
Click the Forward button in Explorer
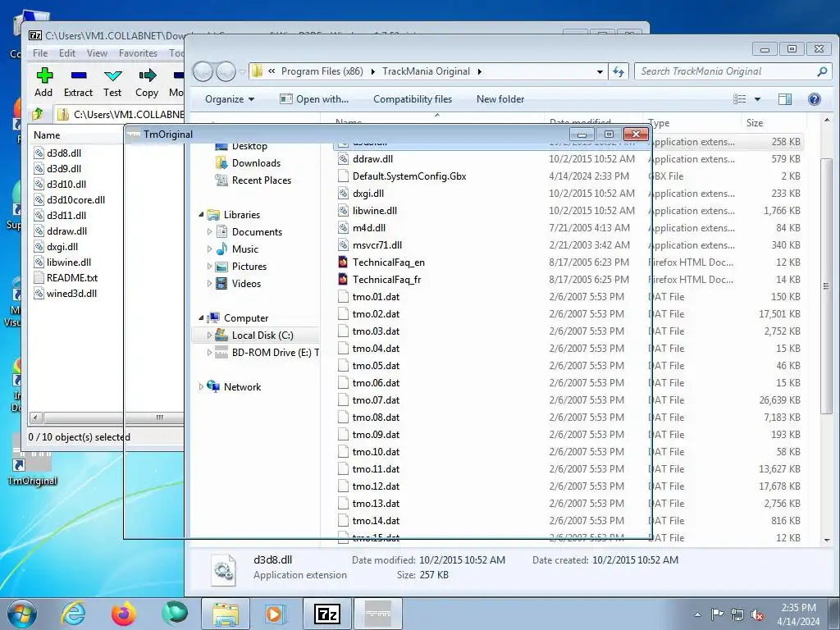point(226,72)
